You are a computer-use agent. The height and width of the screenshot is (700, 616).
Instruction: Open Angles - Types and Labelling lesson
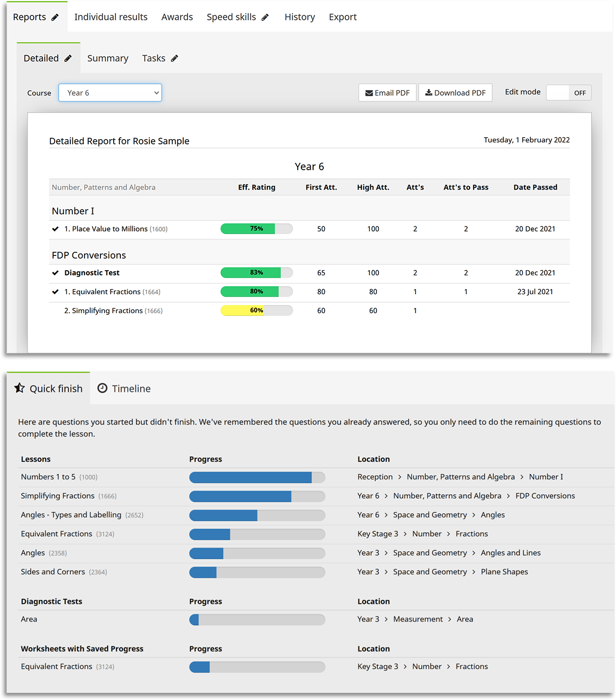click(71, 515)
